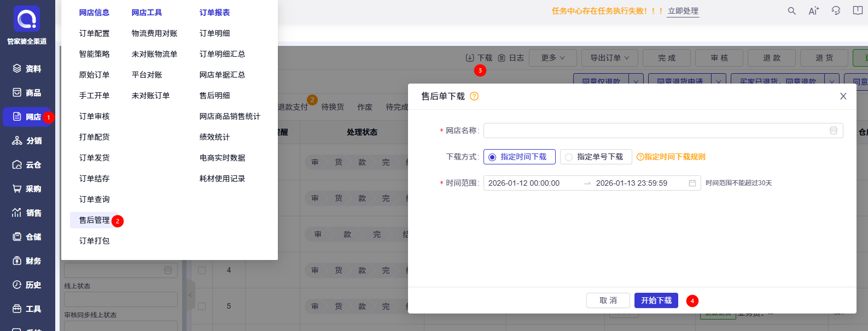Select 指定时间下载 radio option

point(520,157)
